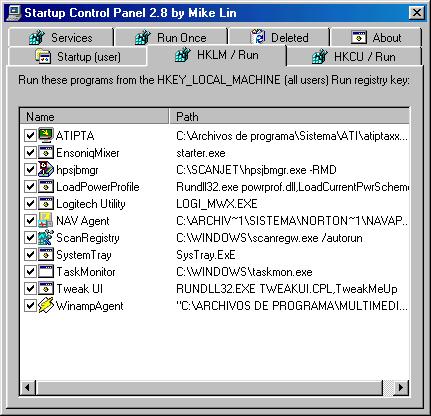Toggle the ScanRegistry checkbox
The width and height of the screenshot is (431, 416).
coord(30,237)
